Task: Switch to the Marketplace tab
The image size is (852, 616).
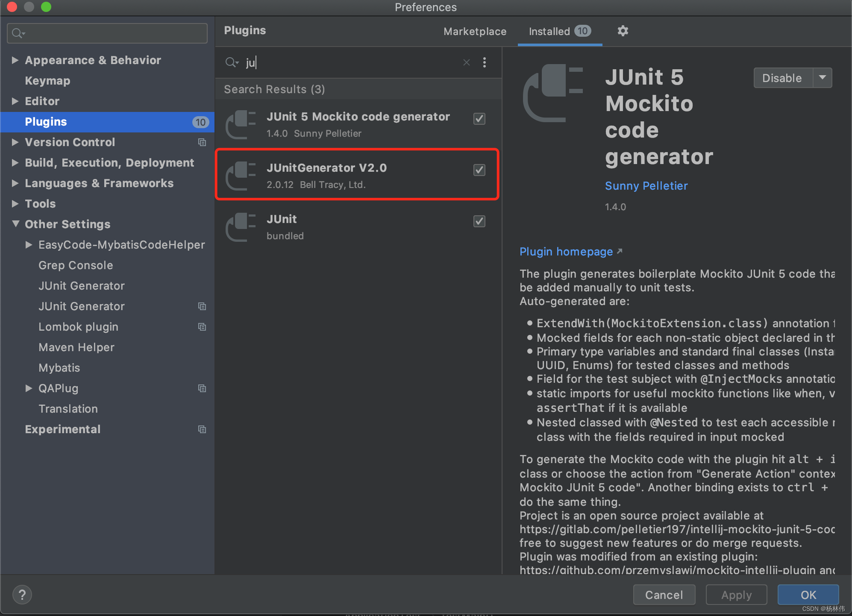Action: coord(475,32)
